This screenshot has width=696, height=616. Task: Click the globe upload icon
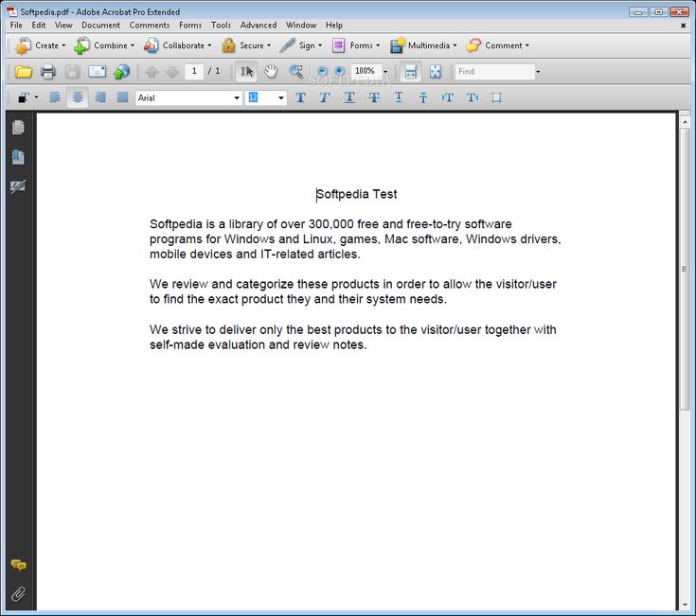(121, 71)
